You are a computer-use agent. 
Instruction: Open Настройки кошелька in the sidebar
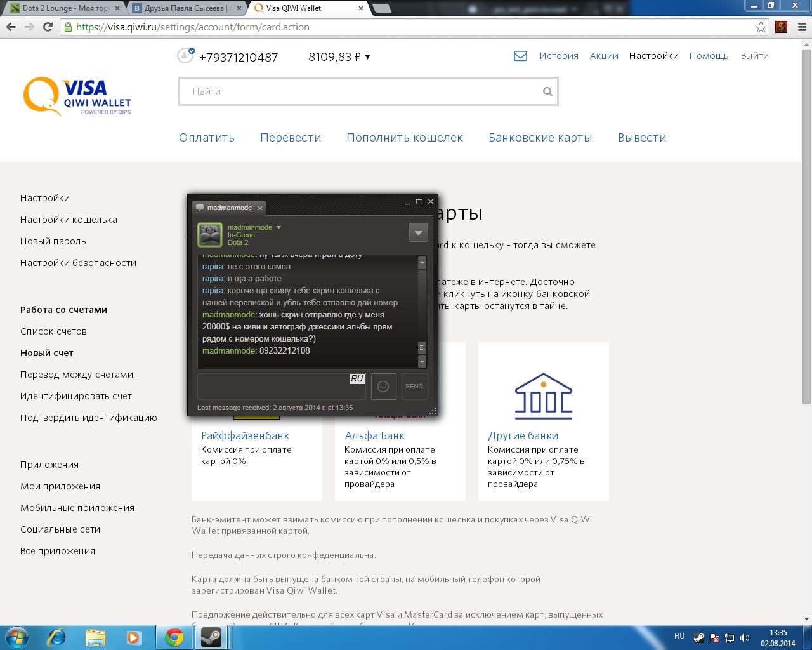pos(69,220)
